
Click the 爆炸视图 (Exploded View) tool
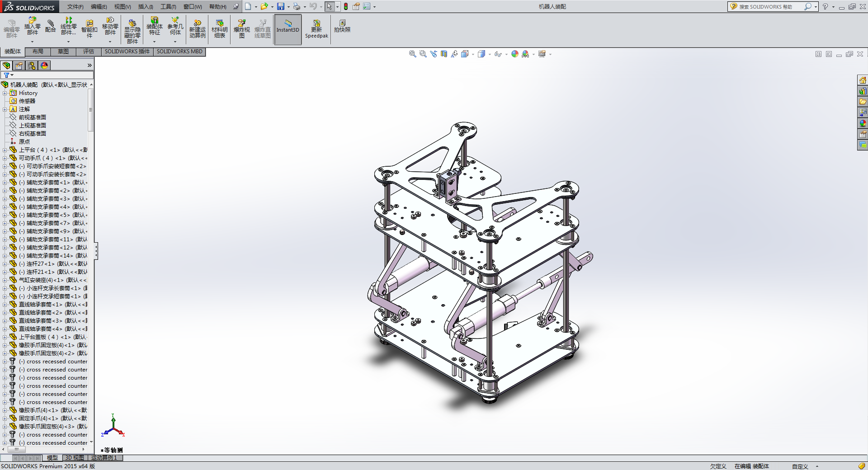point(241,29)
